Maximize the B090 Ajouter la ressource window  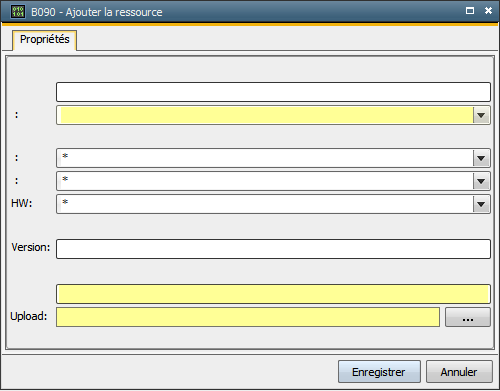click(x=470, y=11)
